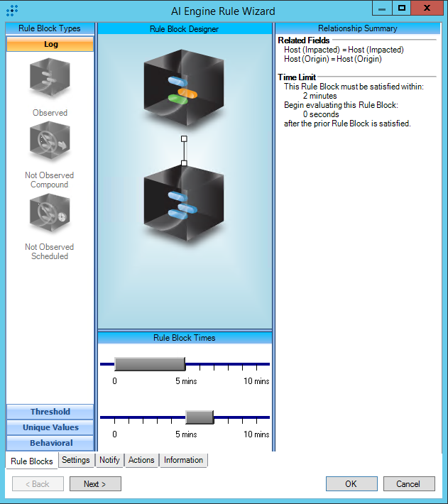Click the second time slider handle
Screen dimensions: 448x504
coord(200,417)
